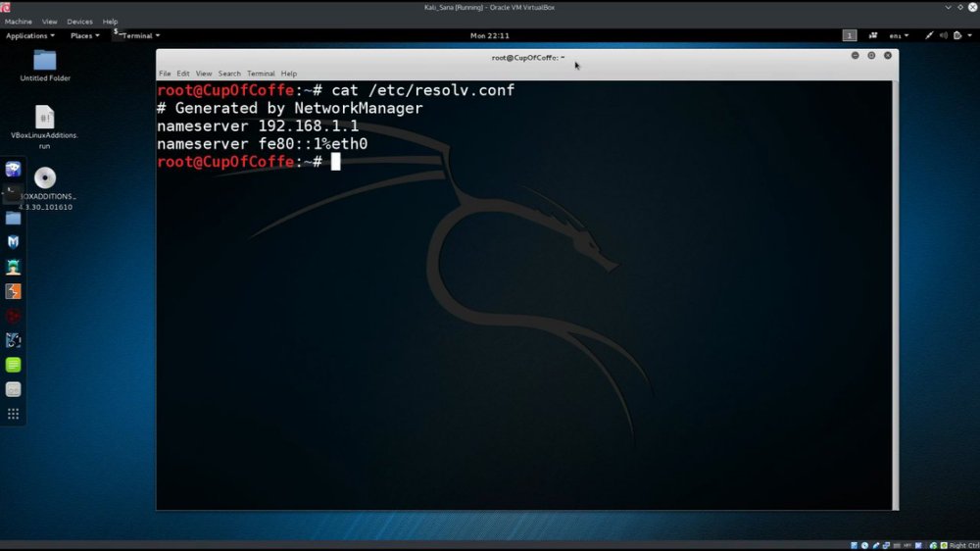Open the clock showing Mon 22:11

489,35
